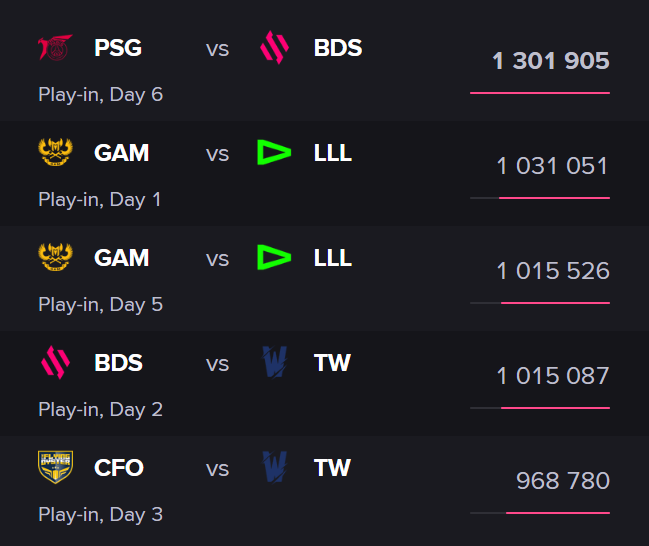Click the viewership bar under 1 301 905
The height and width of the screenshot is (546, 649).
click(x=540, y=93)
